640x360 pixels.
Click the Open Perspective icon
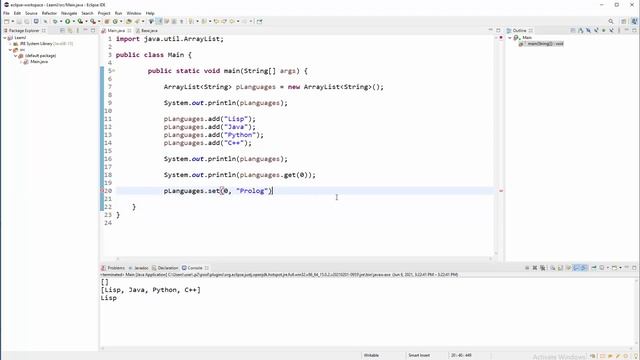(x=624, y=21)
